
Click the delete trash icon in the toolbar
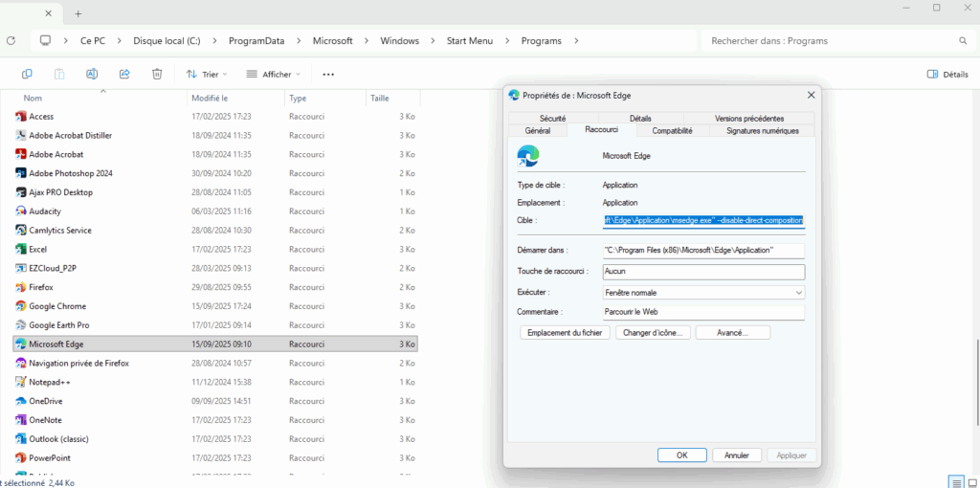[157, 75]
